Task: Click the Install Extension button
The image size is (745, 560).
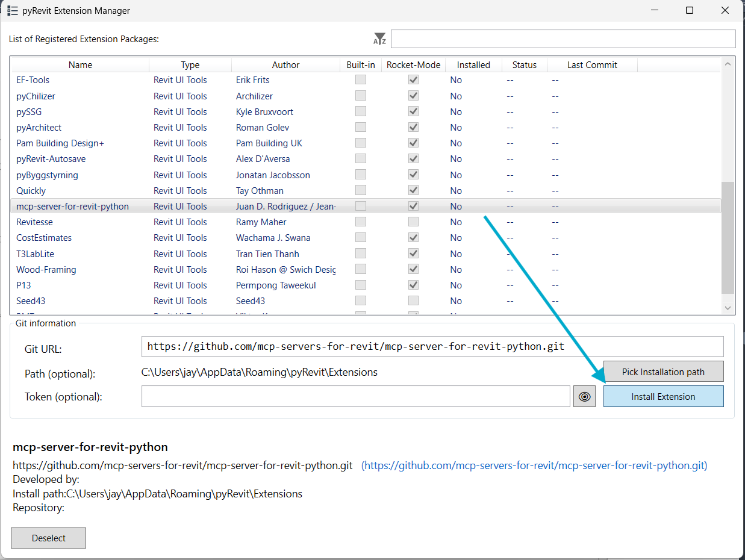Action: click(663, 397)
